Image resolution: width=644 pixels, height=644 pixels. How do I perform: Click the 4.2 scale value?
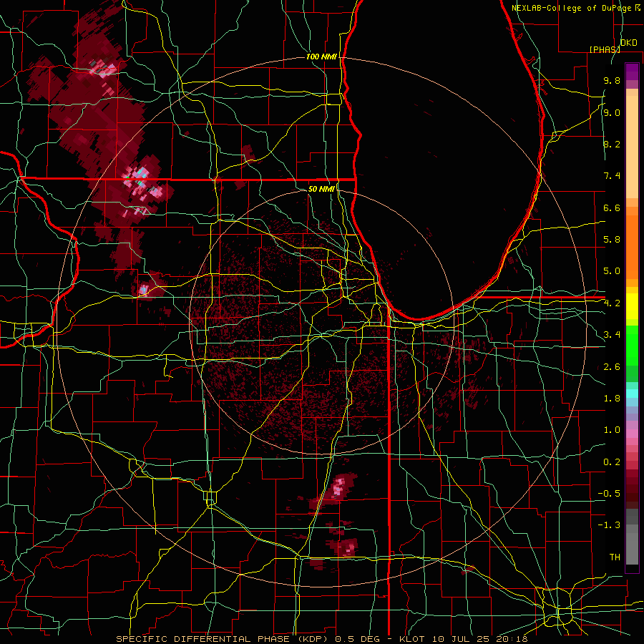point(612,303)
